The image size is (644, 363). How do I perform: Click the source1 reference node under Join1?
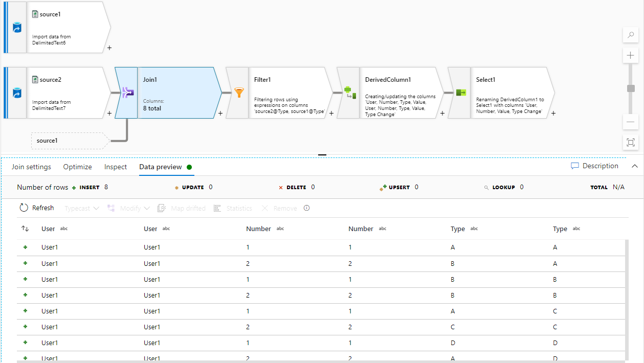click(70, 141)
